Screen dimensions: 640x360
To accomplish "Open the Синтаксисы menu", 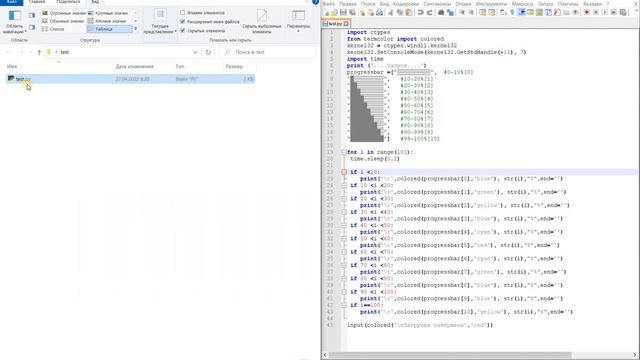I will coord(437,4).
